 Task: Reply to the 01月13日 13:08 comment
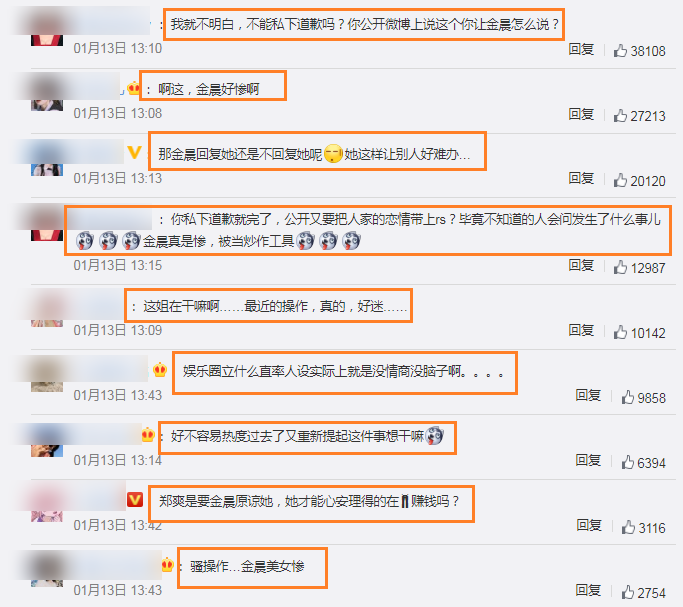581,115
